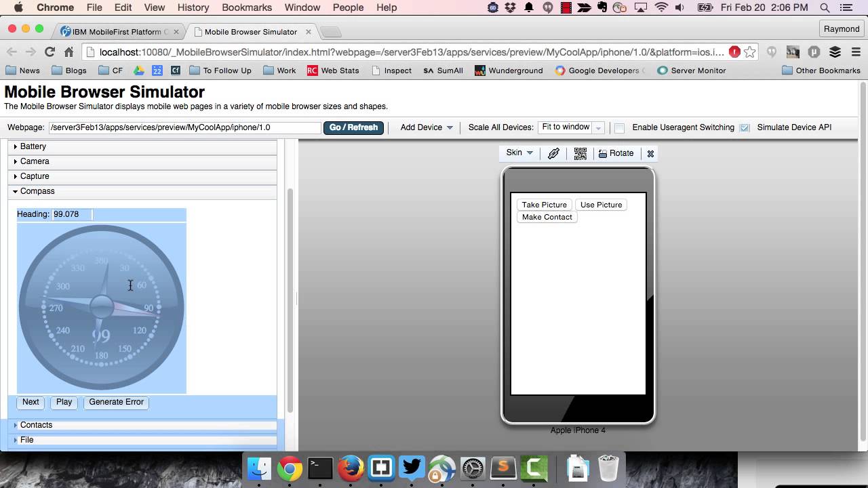
Task: Select the Mobile Browser Simulator tab
Action: tap(251, 32)
